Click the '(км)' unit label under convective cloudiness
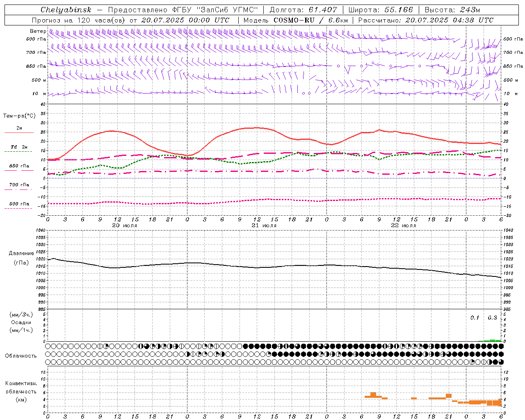This screenshot has width=525, height=420. pyautogui.click(x=21, y=399)
